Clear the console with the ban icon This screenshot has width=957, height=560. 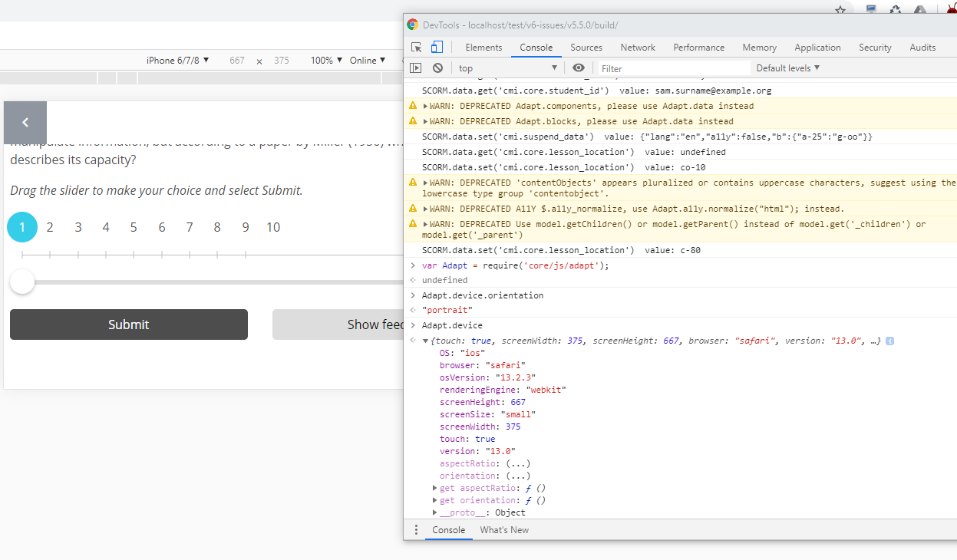(437, 68)
